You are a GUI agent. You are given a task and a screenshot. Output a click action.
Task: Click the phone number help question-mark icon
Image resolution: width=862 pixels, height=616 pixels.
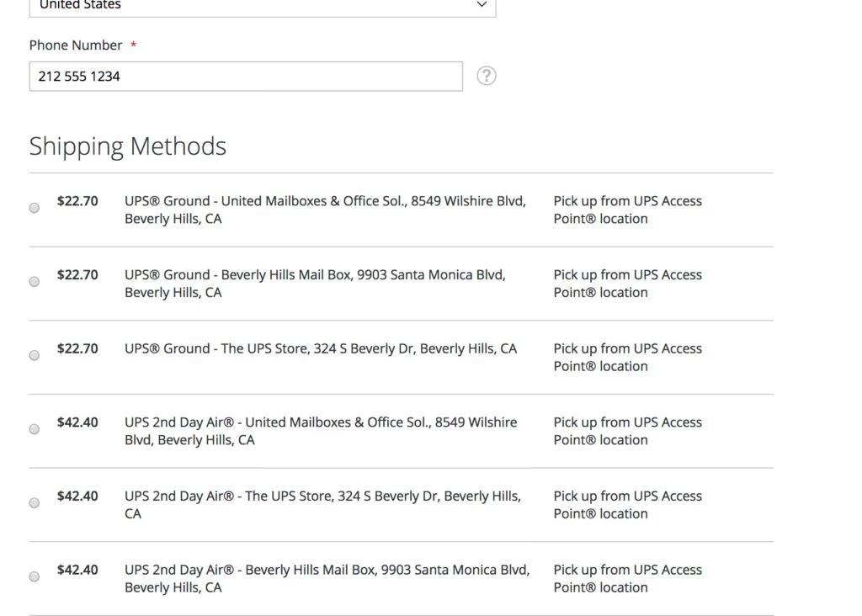coord(487,76)
